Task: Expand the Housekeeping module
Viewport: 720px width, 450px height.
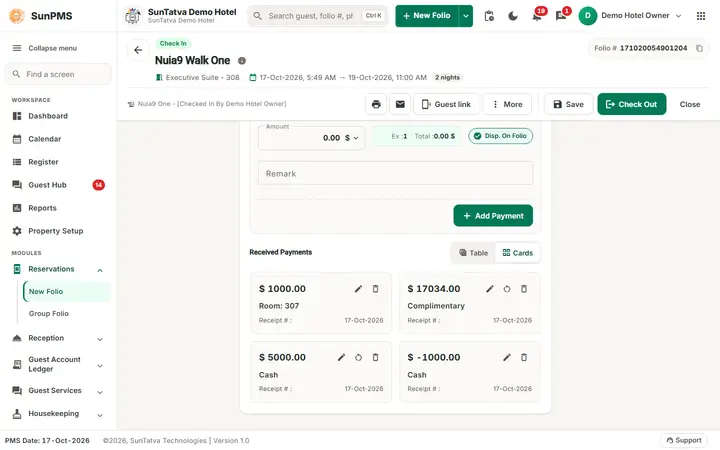Action: [100, 415]
